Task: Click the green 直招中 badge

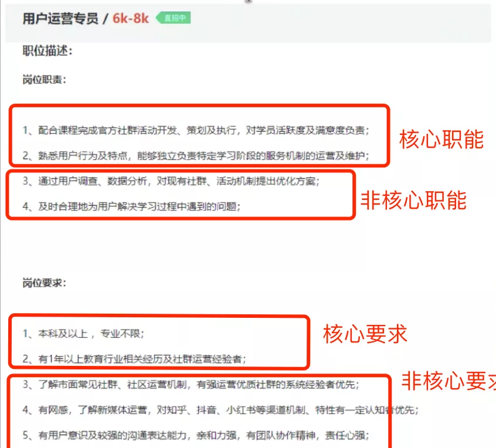Action: (x=174, y=18)
